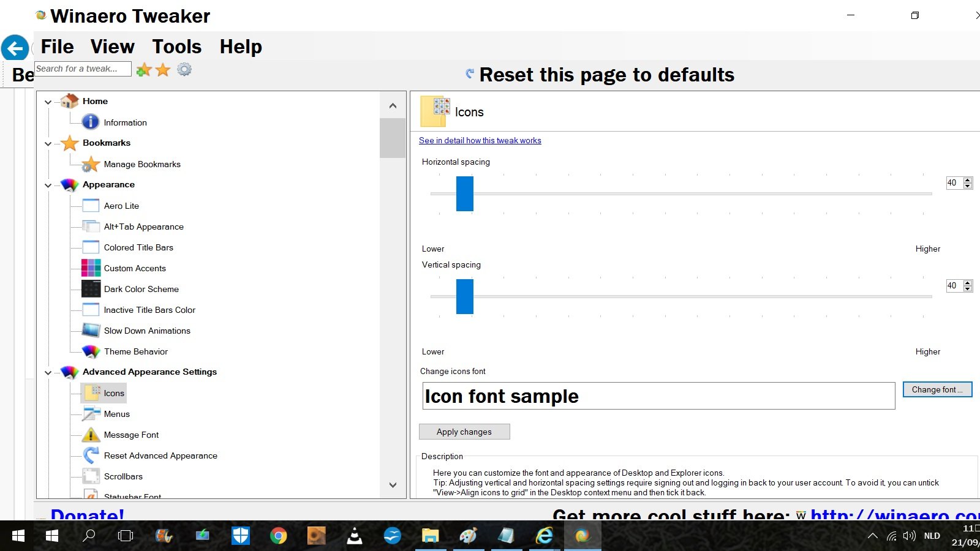Click Reset this page to defaults
Screen dimensions: 980x551
(600, 75)
